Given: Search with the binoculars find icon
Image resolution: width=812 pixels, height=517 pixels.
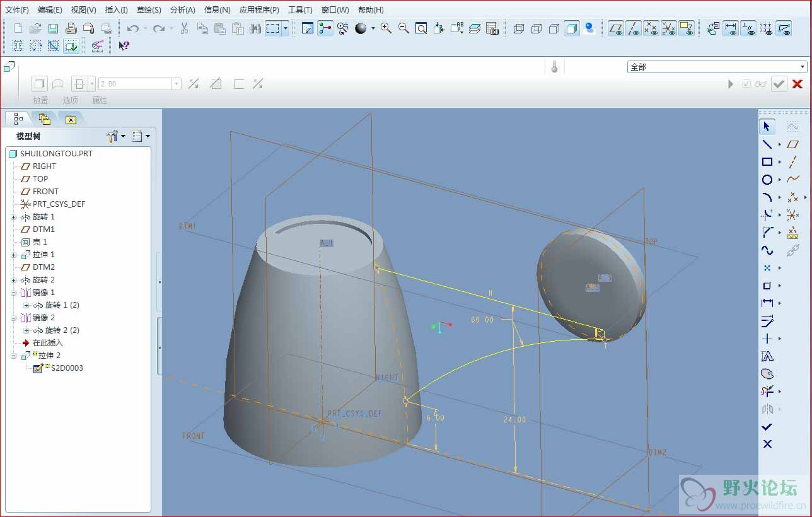Looking at the screenshot, I should point(255,28).
